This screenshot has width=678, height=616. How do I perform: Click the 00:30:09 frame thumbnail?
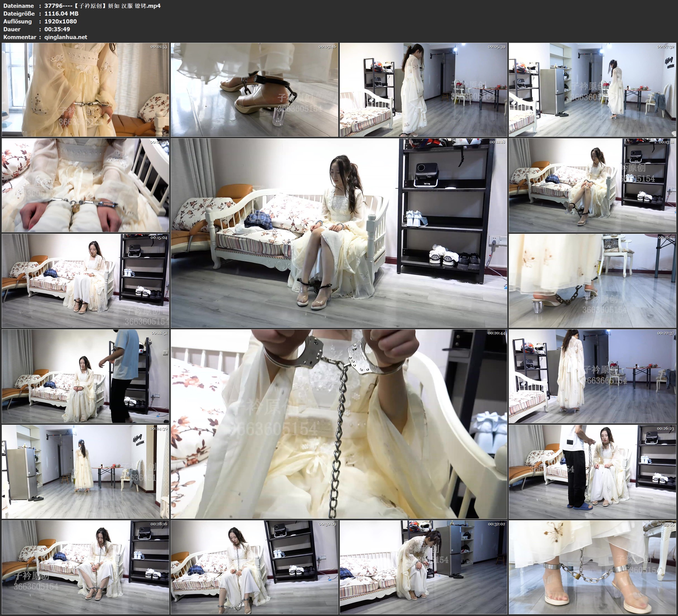coord(254,567)
